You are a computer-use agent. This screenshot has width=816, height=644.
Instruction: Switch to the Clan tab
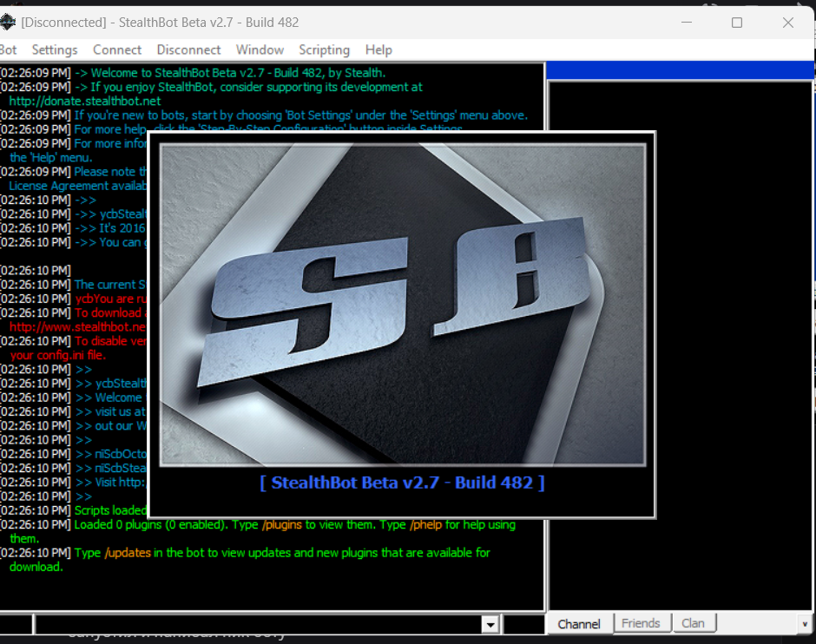point(694,622)
